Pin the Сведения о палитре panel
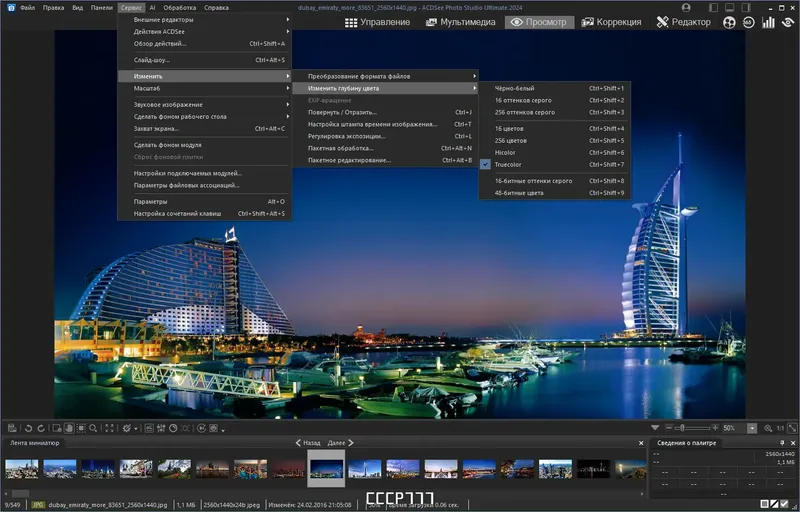The width and height of the screenshot is (800, 512). coord(781,442)
